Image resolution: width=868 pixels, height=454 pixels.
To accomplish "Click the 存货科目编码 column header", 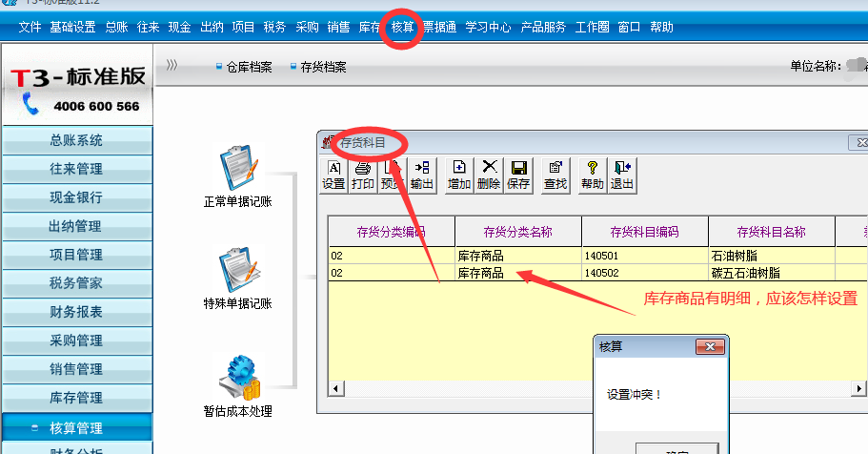I will tap(645, 232).
